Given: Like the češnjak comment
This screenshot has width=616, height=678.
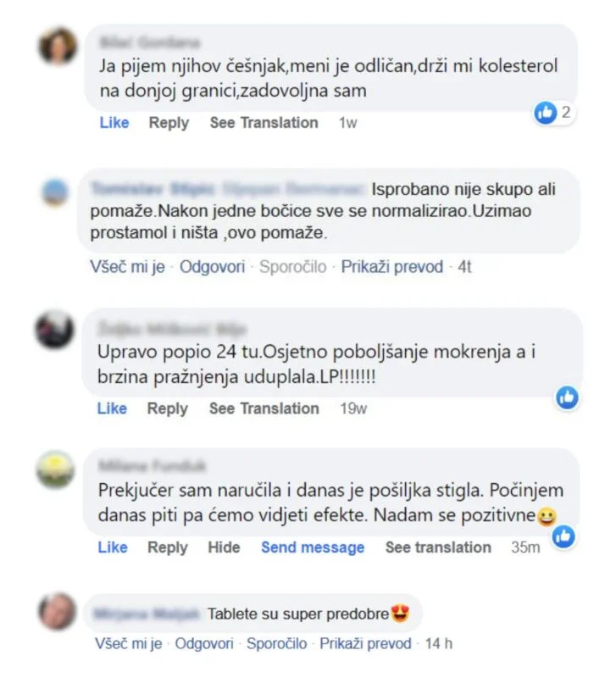Looking at the screenshot, I should (114, 123).
